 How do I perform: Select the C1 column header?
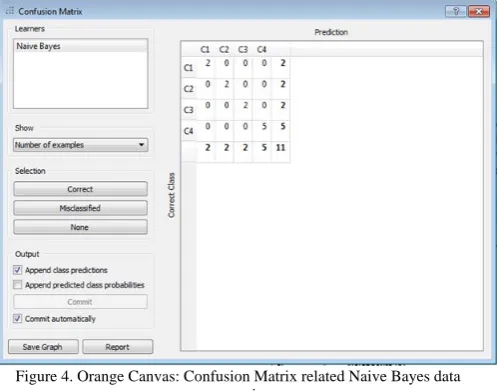point(205,50)
